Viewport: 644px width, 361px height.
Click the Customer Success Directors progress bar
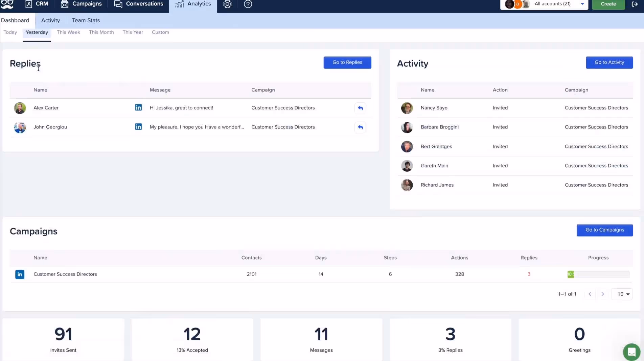pos(598,274)
